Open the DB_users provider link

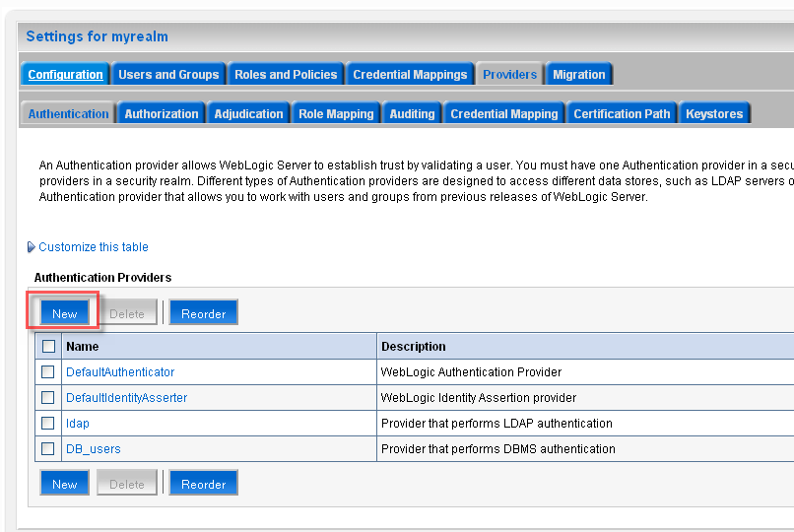point(94,449)
